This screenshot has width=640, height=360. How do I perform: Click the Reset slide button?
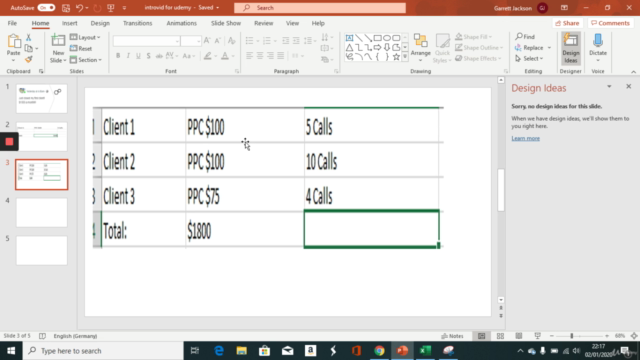click(x=81, y=49)
